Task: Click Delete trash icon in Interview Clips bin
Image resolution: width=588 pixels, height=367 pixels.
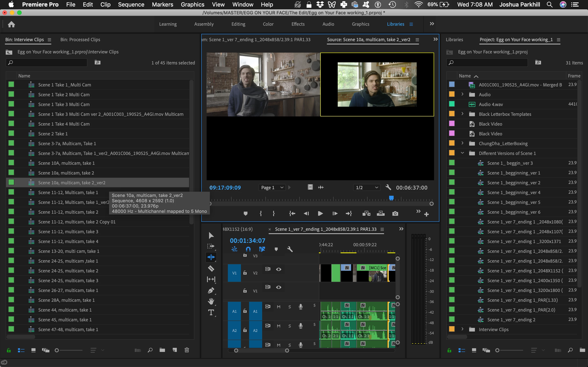Action: (187, 350)
